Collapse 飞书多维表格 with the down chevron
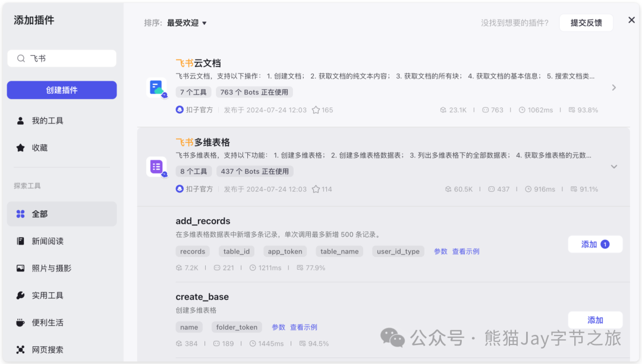 613,166
